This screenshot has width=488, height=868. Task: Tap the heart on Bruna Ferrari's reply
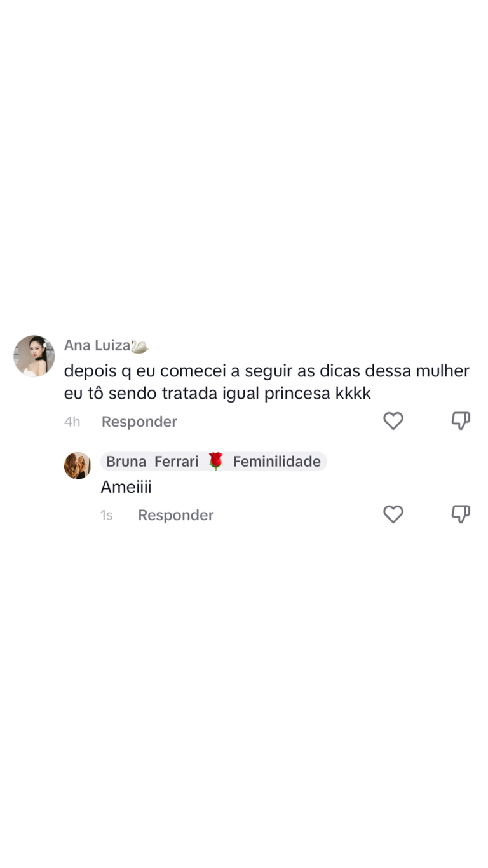(x=393, y=514)
